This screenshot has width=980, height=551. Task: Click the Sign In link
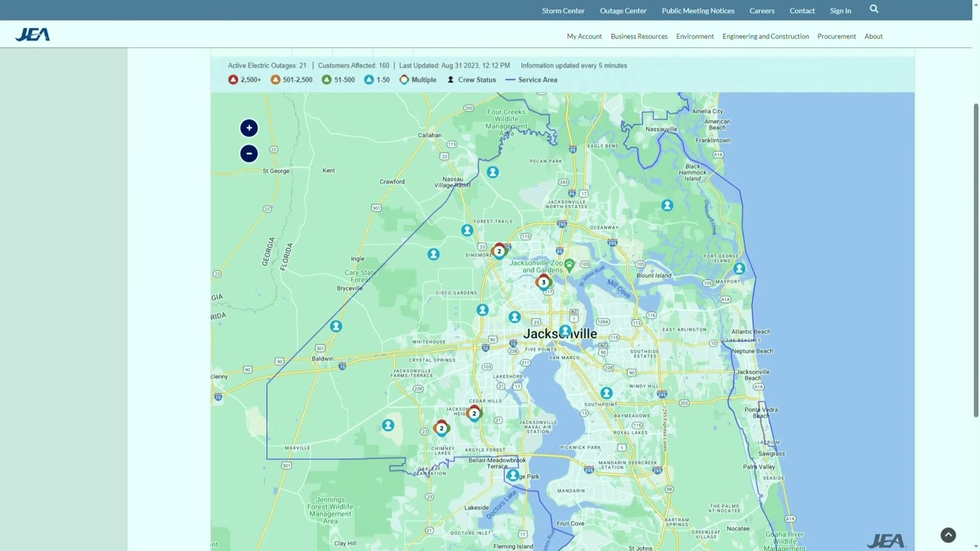point(840,11)
